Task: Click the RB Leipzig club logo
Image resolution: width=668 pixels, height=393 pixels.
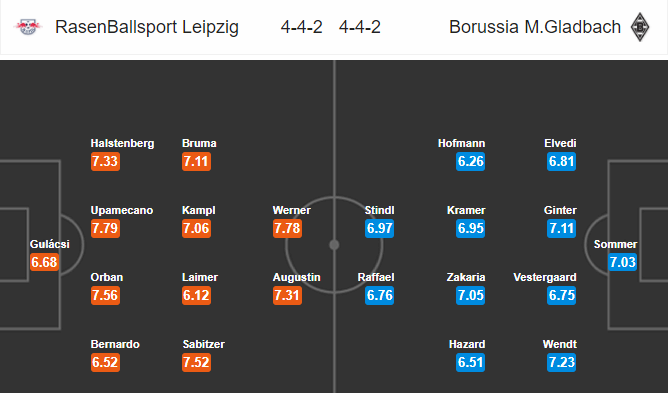Action: pyautogui.click(x=28, y=27)
